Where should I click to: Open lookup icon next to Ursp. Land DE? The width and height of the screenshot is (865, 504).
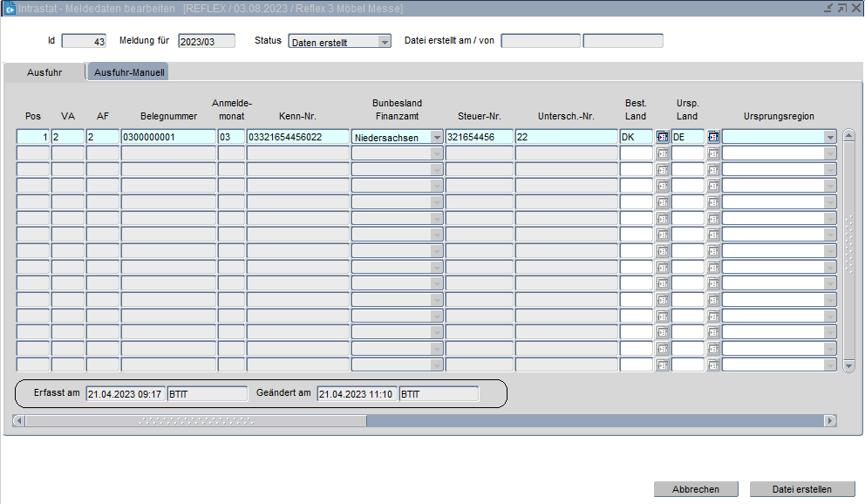tap(712, 137)
